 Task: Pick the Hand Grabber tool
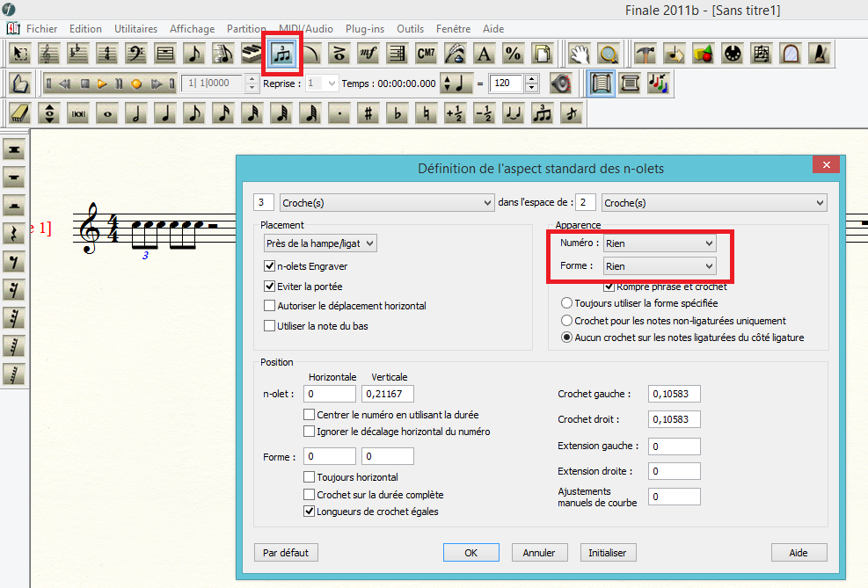pyautogui.click(x=579, y=53)
